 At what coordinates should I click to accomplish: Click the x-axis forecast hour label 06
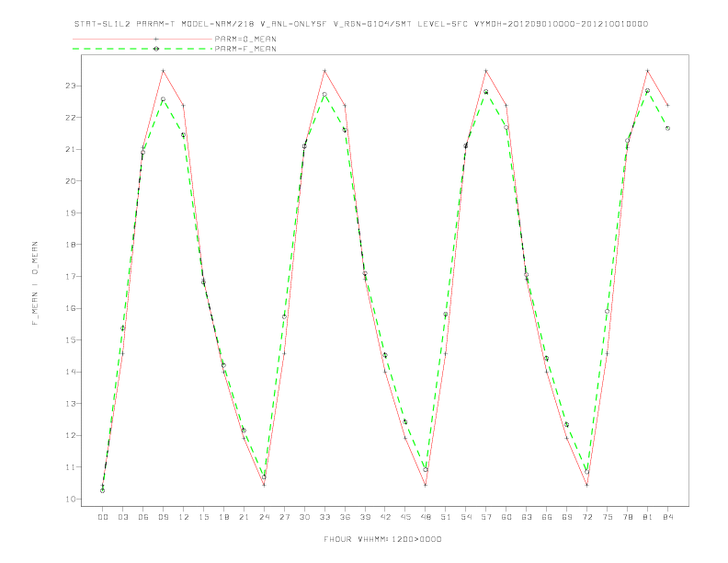tap(143, 517)
